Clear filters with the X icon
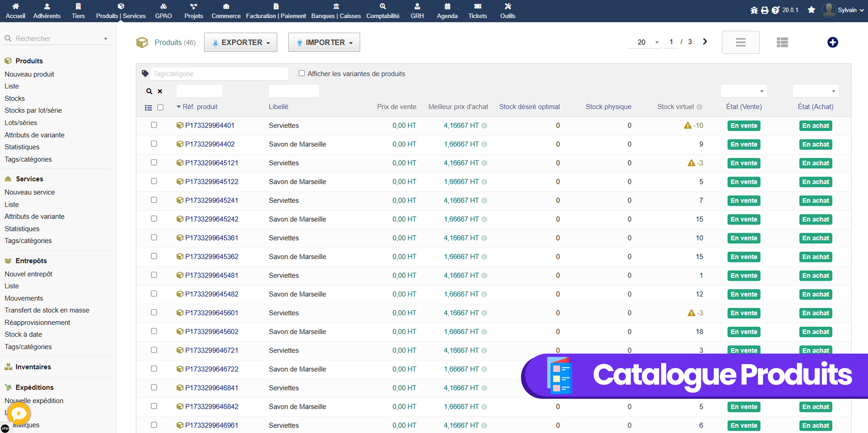 pyautogui.click(x=160, y=91)
